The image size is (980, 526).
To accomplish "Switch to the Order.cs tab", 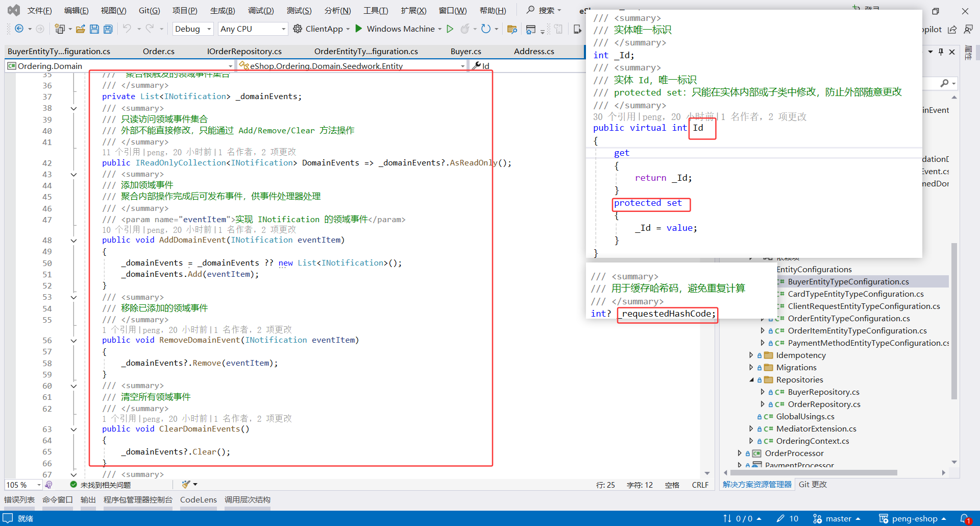I will click(159, 51).
